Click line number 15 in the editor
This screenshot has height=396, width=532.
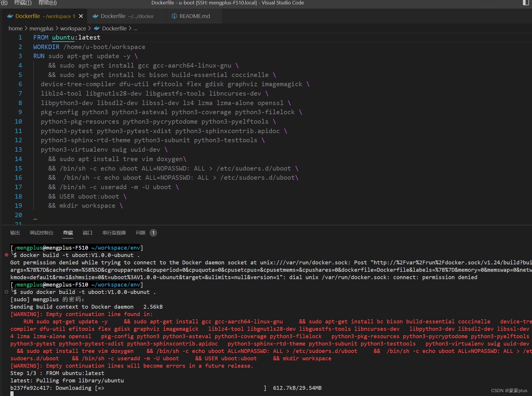(18, 168)
